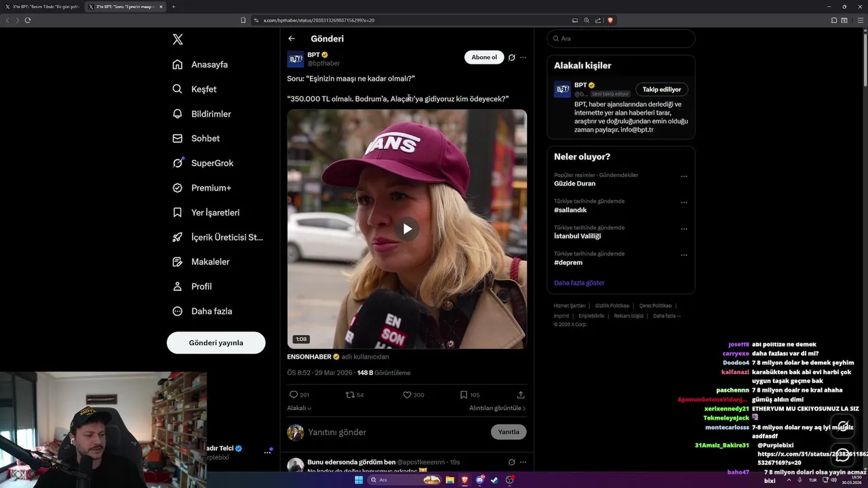This screenshot has height=488, width=868.
Task: Click Alıntıları görüntüle link
Action: [497, 408]
